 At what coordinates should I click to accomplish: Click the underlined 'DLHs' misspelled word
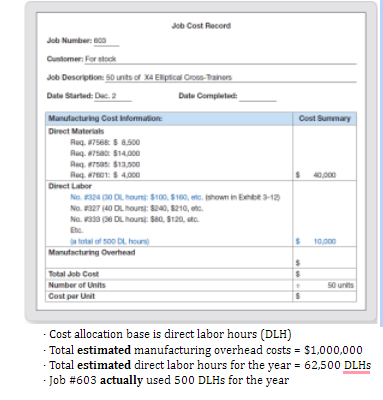coord(357,365)
